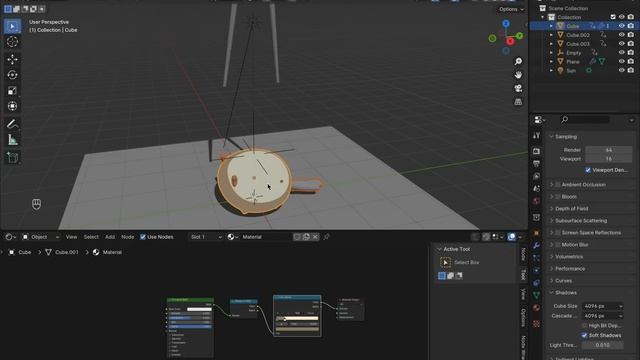The width and height of the screenshot is (640, 360).
Task: Choose the Move tool
Action: [12, 59]
